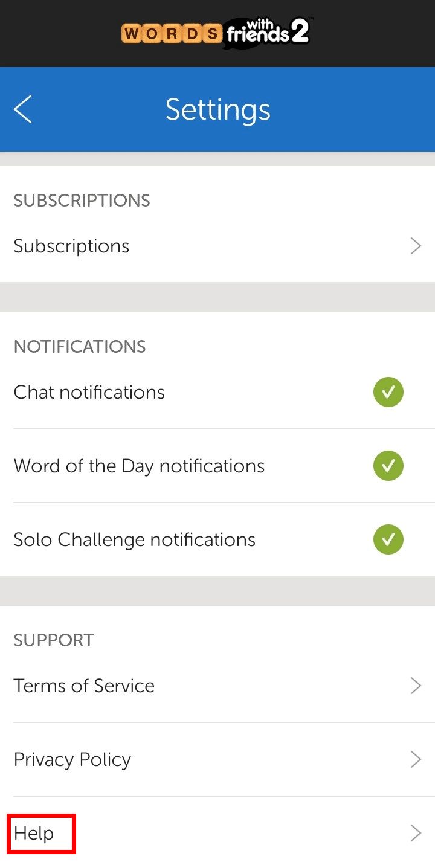The image size is (435, 868).
Task: Disable Word of the Day notifications checkmark
Action: (388, 466)
